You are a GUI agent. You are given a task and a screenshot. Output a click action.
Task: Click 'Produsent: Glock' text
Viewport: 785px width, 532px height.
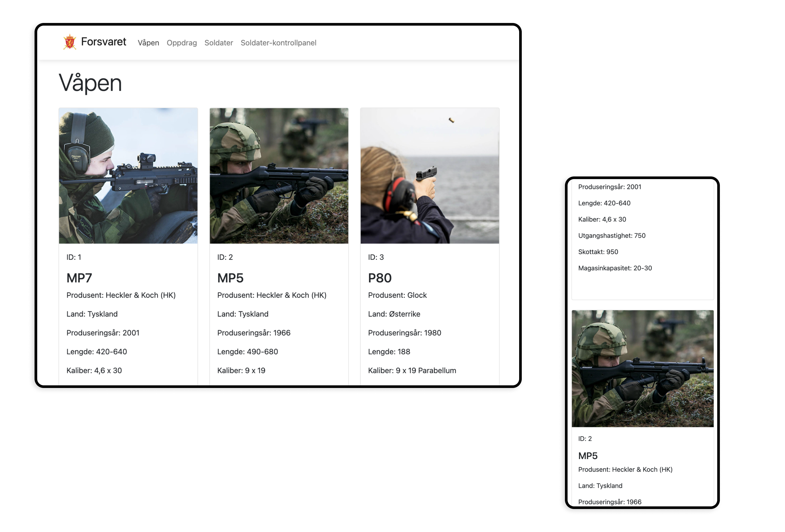point(397,295)
